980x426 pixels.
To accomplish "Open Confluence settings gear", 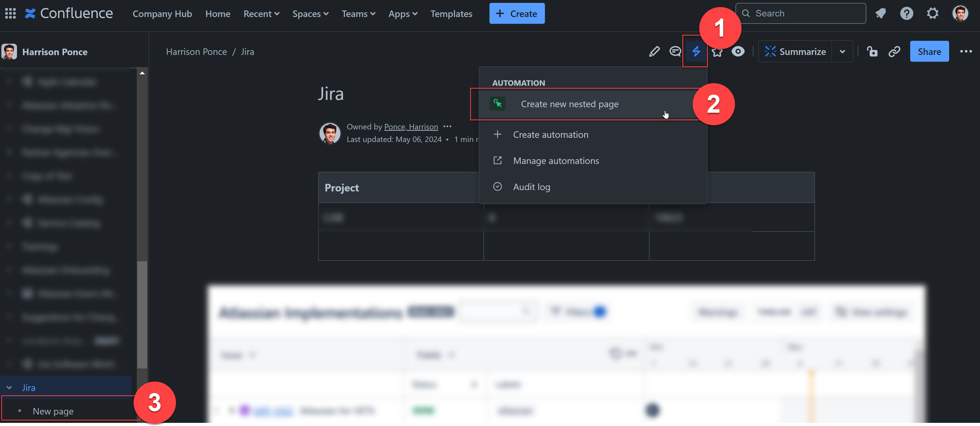I will point(933,13).
